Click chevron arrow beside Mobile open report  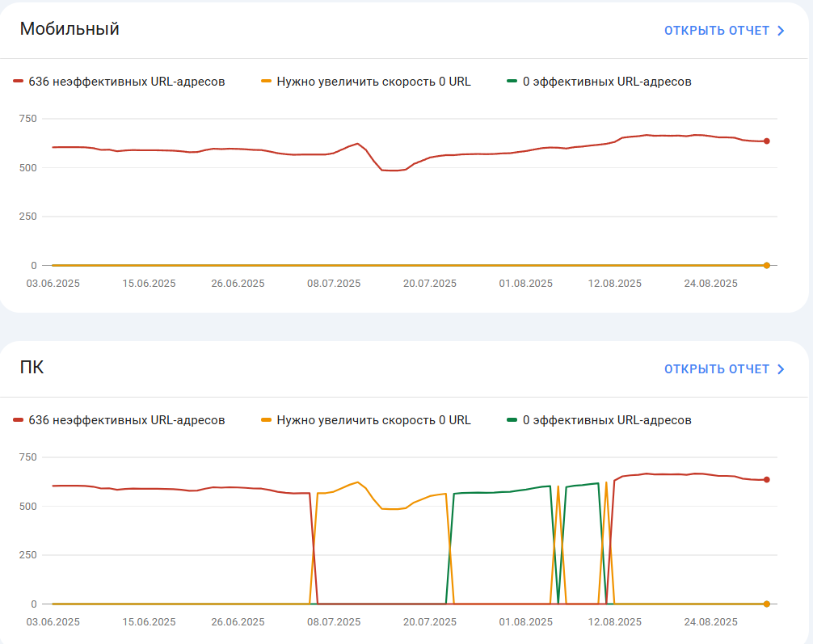point(781,32)
